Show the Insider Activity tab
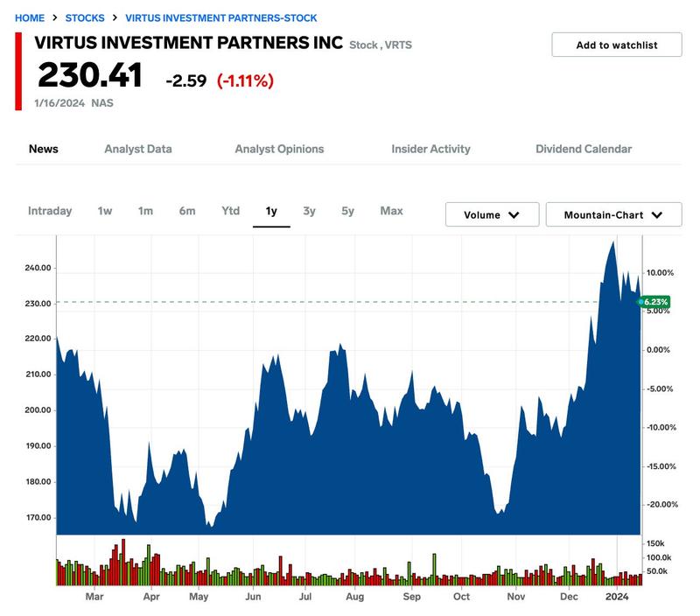Image resolution: width=700 pixels, height=616 pixels. [x=430, y=149]
